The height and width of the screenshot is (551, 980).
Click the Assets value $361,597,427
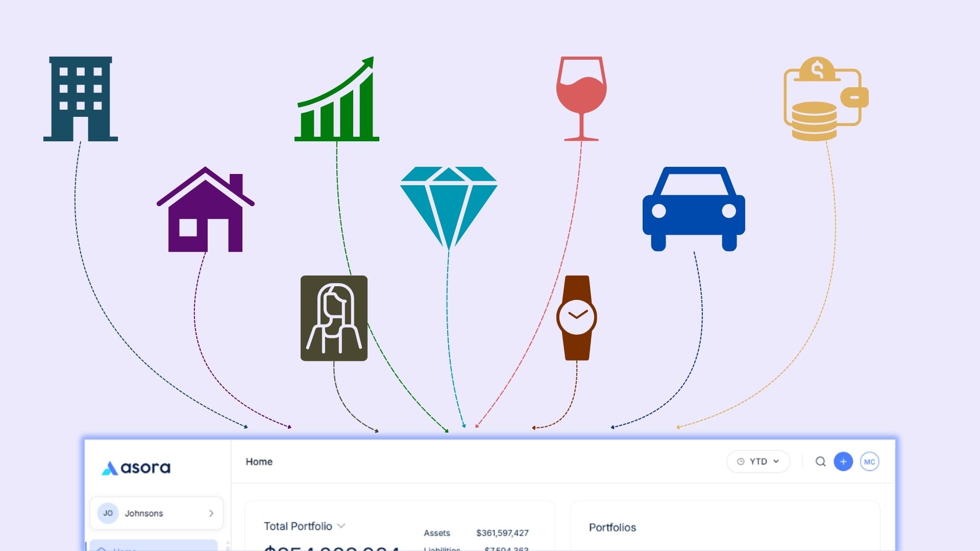click(502, 533)
